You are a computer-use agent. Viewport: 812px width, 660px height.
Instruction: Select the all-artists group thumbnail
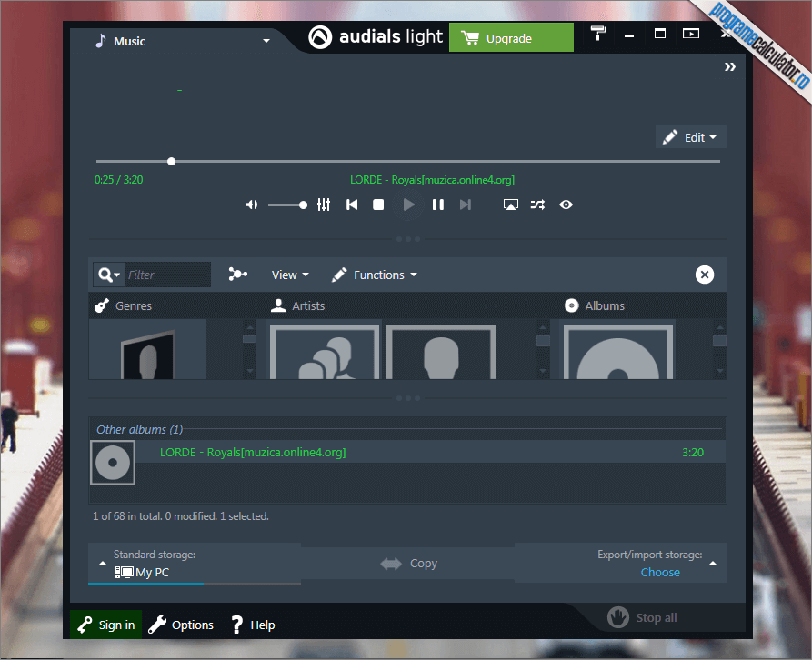[x=325, y=352]
